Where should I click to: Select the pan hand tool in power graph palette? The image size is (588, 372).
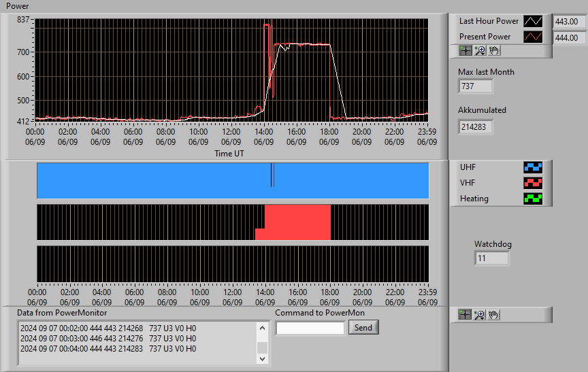pos(494,50)
